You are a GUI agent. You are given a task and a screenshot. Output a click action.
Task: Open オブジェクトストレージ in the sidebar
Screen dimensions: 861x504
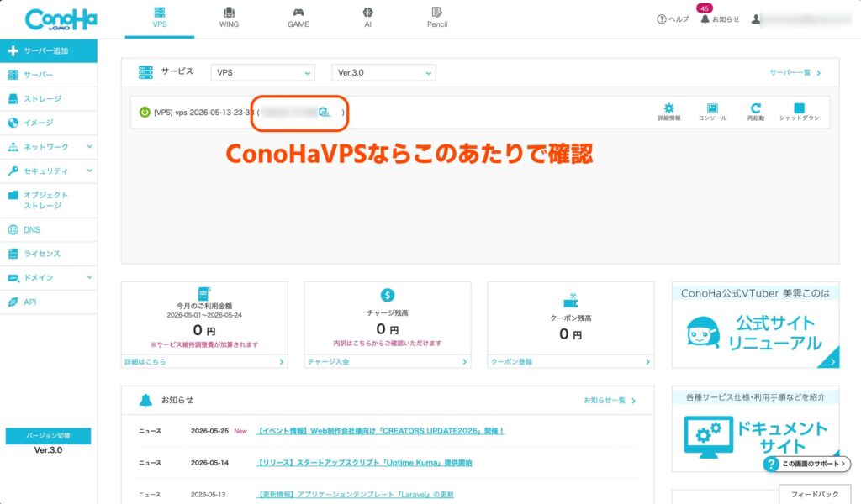pos(48,200)
